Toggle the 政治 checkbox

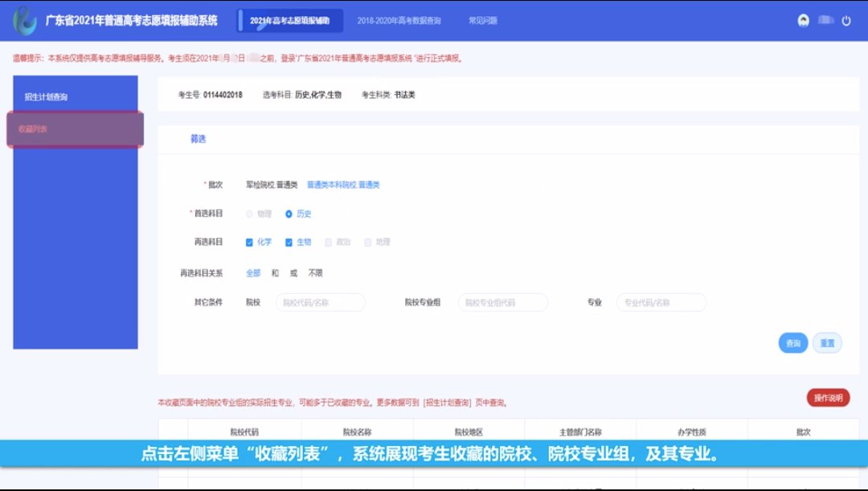click(329, 242)
